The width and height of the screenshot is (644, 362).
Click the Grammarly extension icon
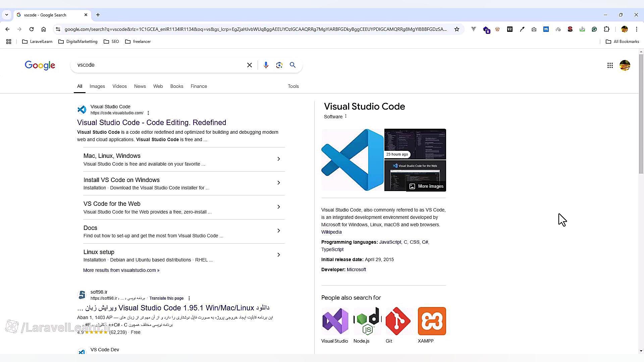594,29
